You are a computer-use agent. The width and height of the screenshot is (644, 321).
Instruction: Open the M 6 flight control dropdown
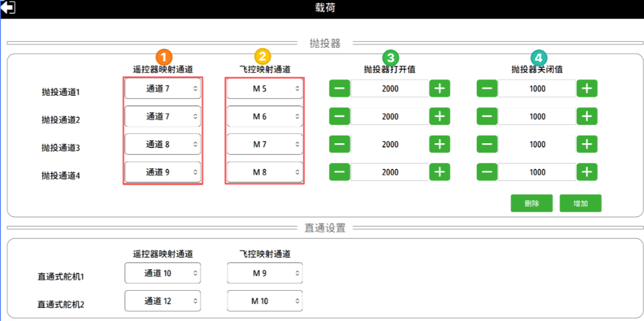coord(265,117)
